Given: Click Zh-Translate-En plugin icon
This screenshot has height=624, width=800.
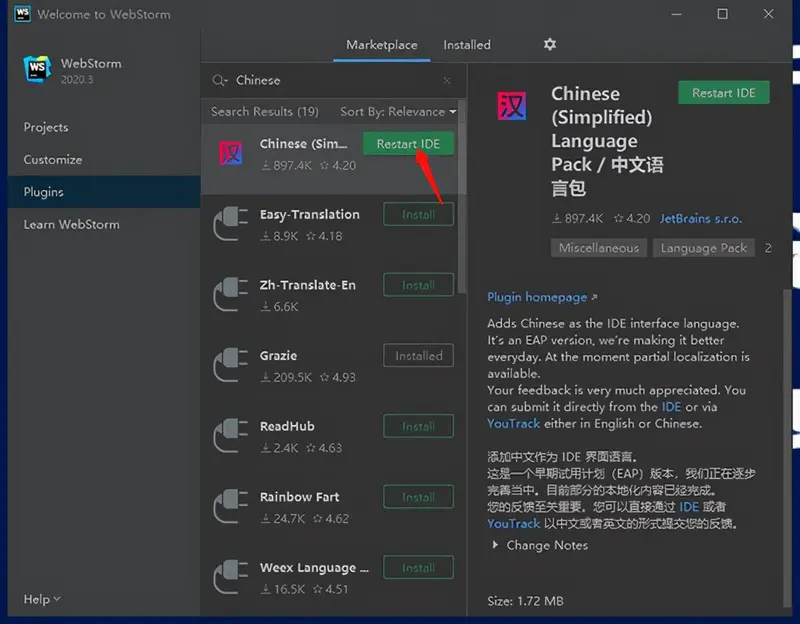Looking at the screenshot, I should [x=231, y=294].
